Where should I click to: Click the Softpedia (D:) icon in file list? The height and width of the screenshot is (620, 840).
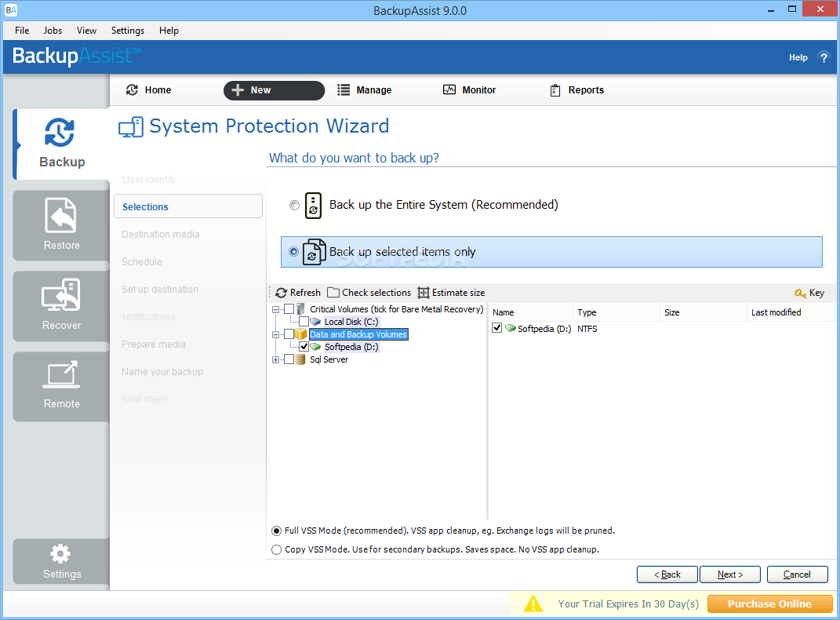(x=511, y=328)
